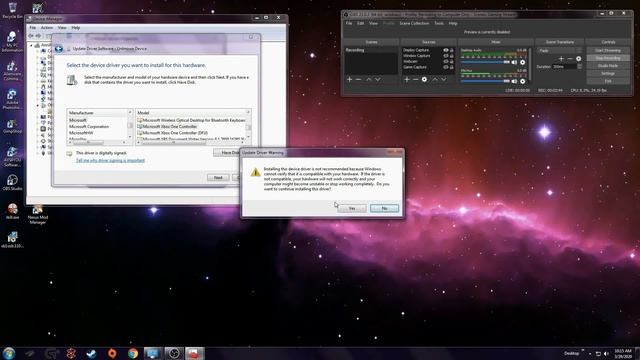Open the Help menu in OBS

[x=453, y=23]
